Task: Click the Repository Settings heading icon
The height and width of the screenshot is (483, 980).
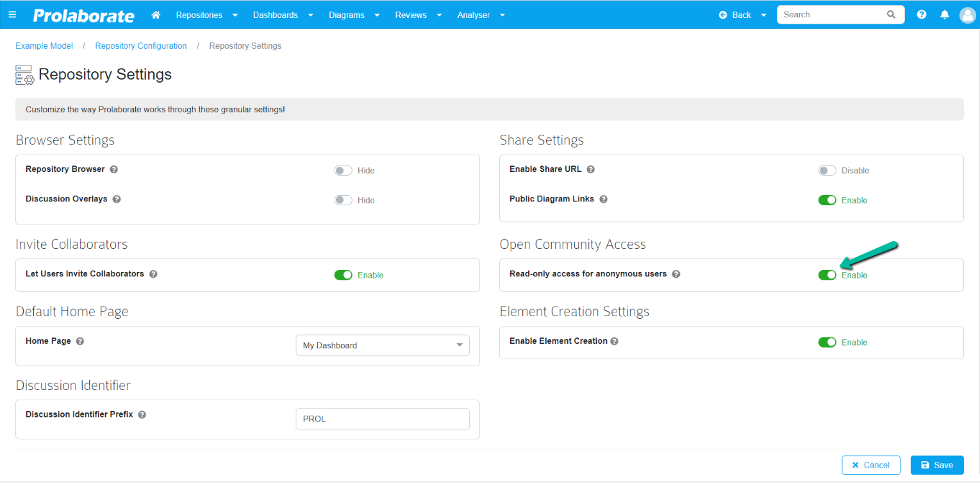Action: [x=25, y=75]
